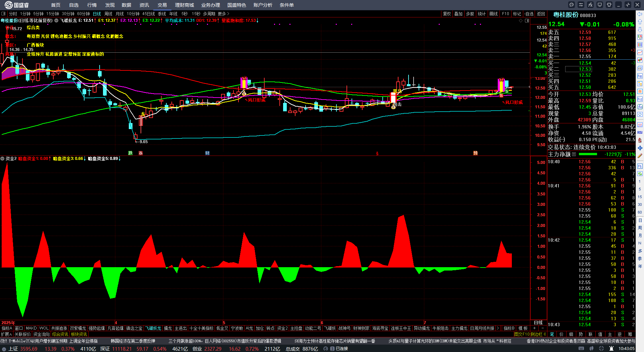Viewport: 644px width, 352px height.
Task: Switch to 周线 weekly chart tab
Action: [108, 14]
